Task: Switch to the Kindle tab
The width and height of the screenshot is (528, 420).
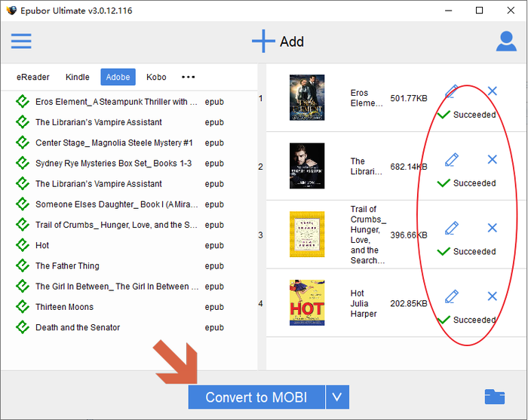Action: point(78,77)
